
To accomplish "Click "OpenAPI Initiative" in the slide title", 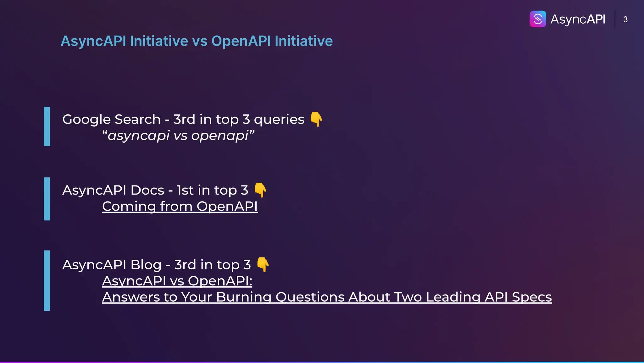I will click(x=272, y=41).
